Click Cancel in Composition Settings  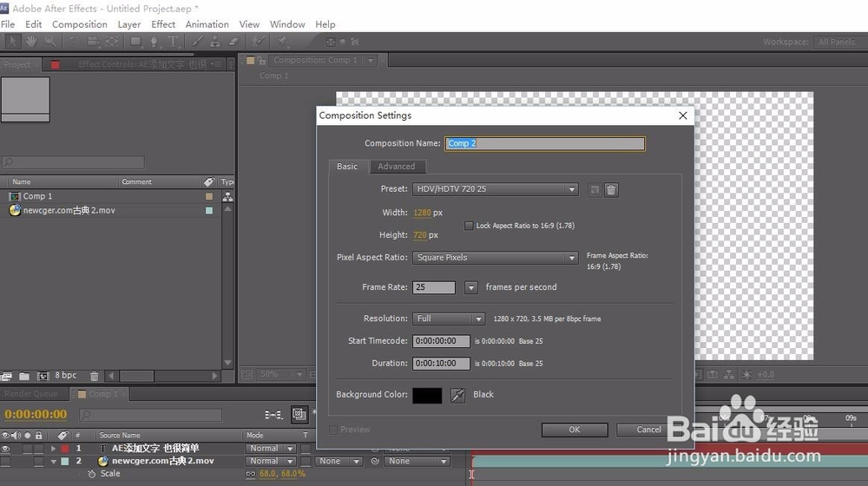point(648,430)
